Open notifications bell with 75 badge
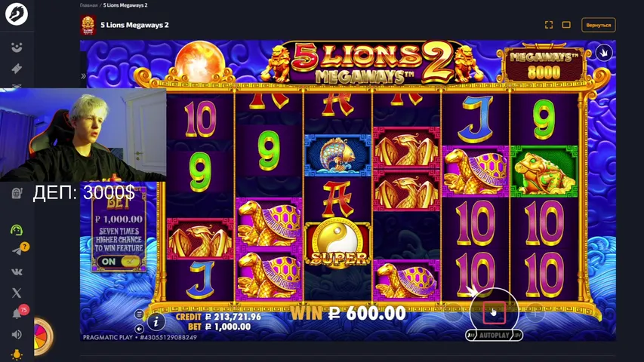The image size is (644, 362). pyautogui.click(x=17, y=314)
